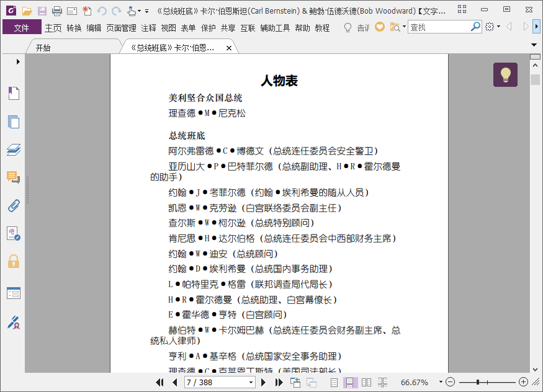Open the settings gear dropdown arrow
543x392 pixels.
498,26
